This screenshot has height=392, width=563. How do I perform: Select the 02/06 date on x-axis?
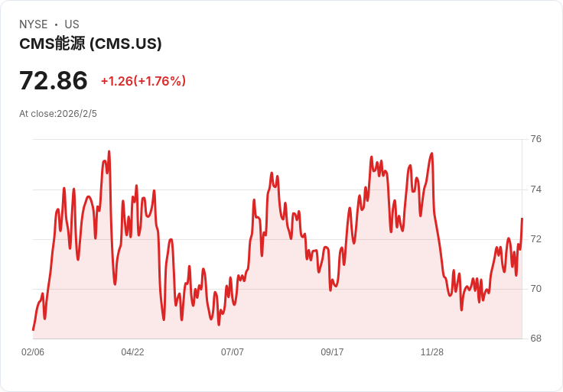tap(33, 352)
